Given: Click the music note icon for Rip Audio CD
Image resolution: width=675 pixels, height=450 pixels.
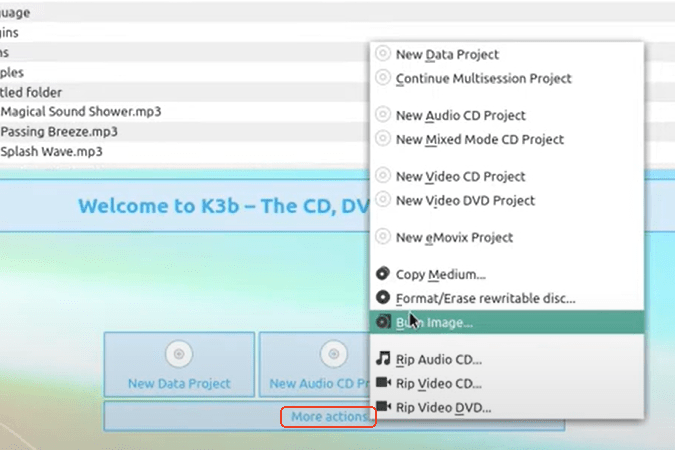Looking at the screenshot, I should click(383, 358).
